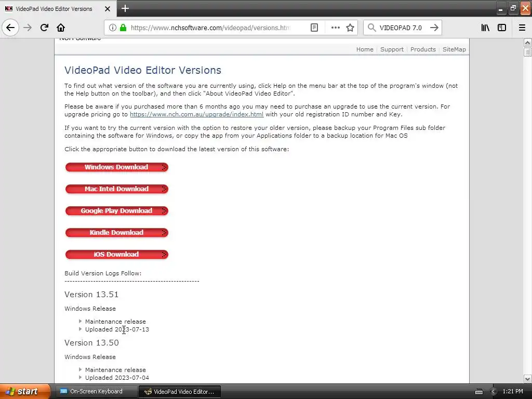Viewport: 532px width, 399px height.
Task: Open the Windows start button
Action: pos(25,392)
